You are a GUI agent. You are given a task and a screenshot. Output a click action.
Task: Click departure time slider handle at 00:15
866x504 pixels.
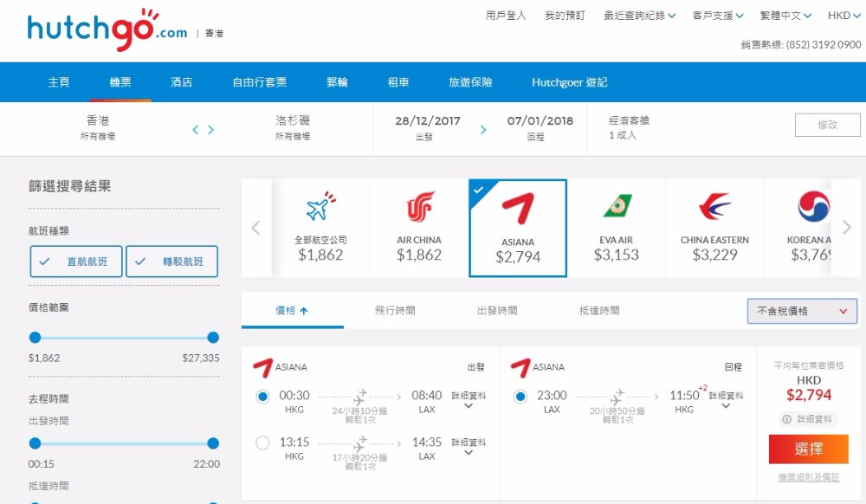[x=35, y=443]
